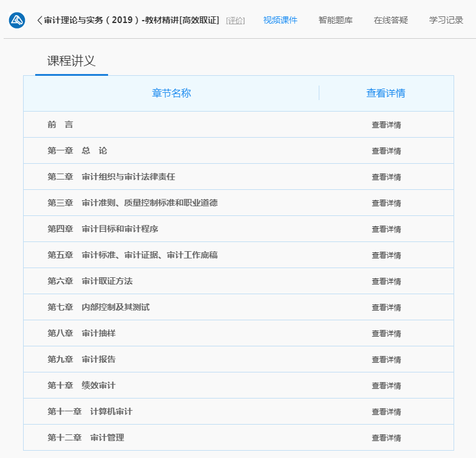Switch to the 视频课件 tab

[280, 21]
